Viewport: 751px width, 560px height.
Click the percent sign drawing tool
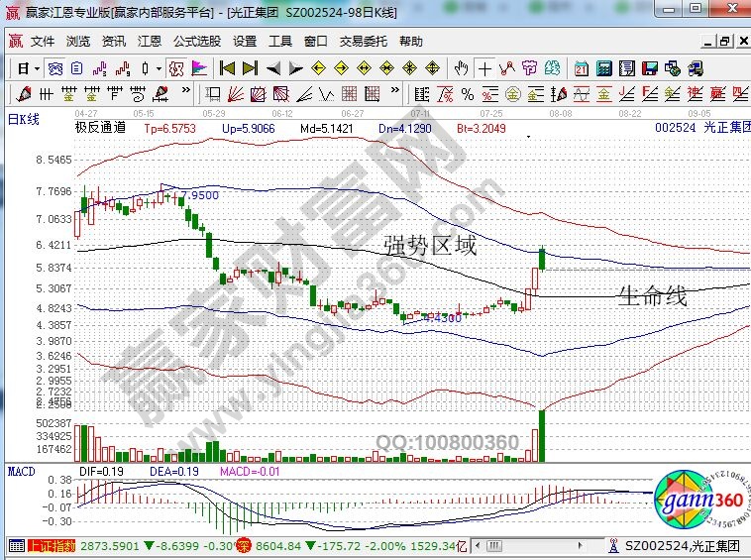coord(466,94)
